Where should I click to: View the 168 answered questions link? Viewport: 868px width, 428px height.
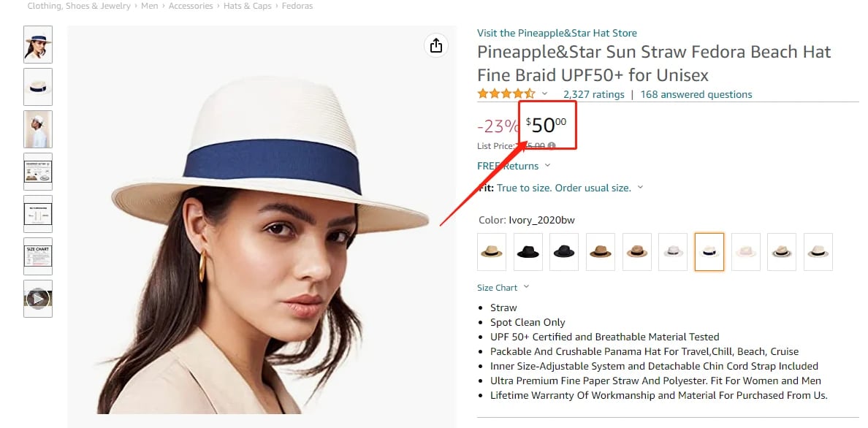696,94
